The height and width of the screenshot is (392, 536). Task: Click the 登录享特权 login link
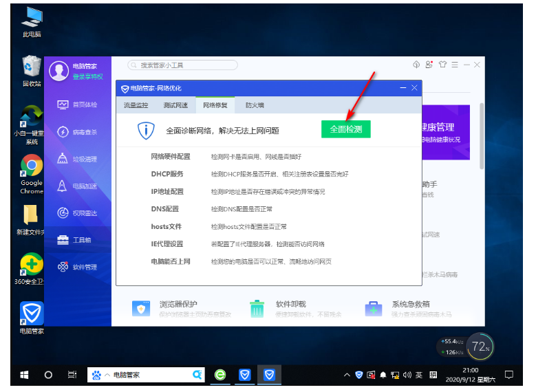(88, 76)
